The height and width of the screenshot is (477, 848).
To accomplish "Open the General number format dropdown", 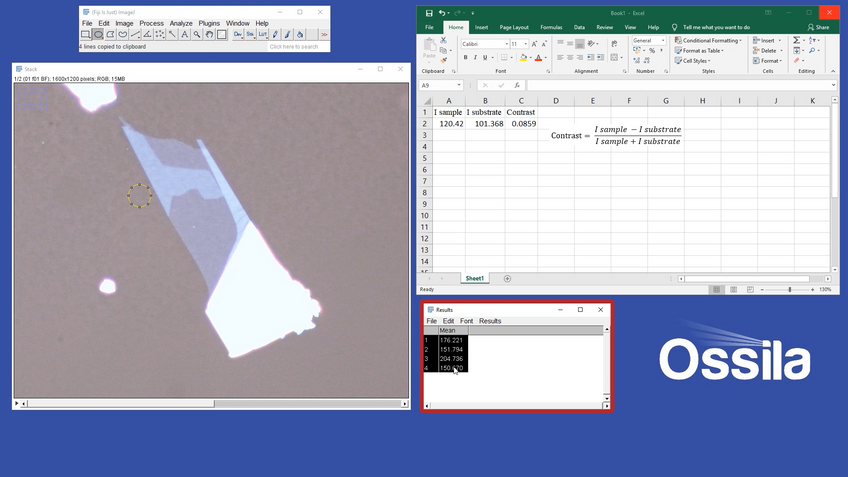I will pyautogui.click(x=663, y=41).
